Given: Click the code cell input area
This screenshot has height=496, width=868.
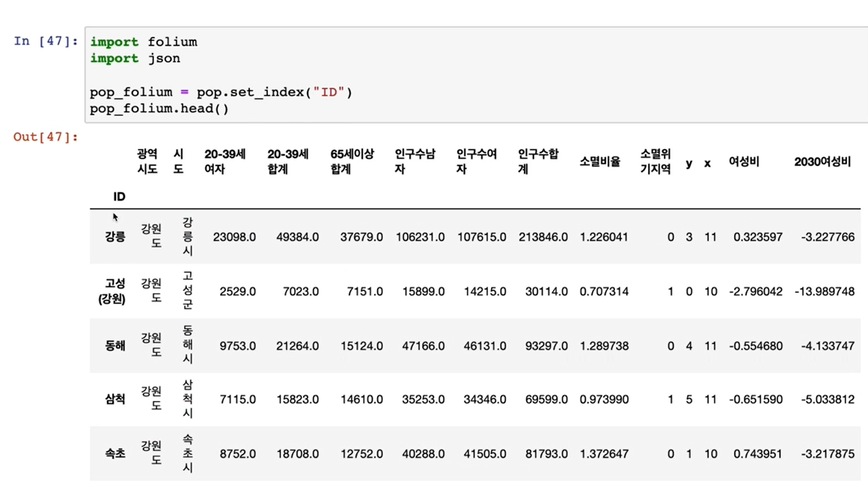Looking at the screenshot, I should pos(476,75).
